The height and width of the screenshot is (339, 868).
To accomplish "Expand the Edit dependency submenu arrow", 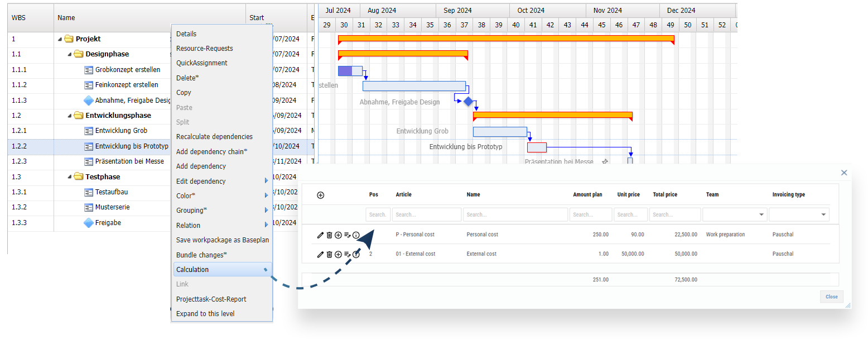I will click(x=266, y=181).
